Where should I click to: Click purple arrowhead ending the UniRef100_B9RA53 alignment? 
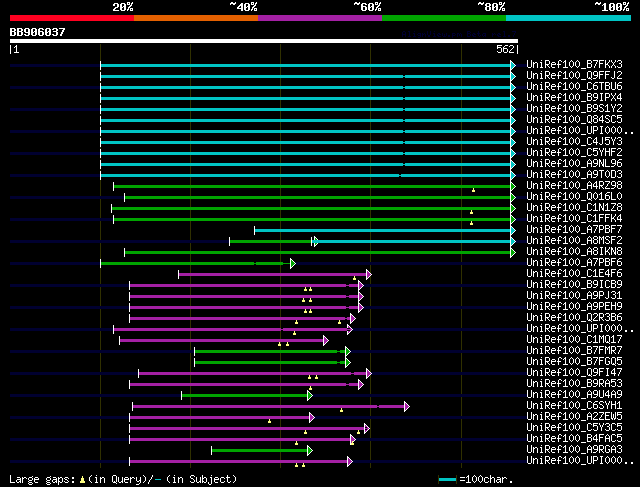(x=360, y=385)
